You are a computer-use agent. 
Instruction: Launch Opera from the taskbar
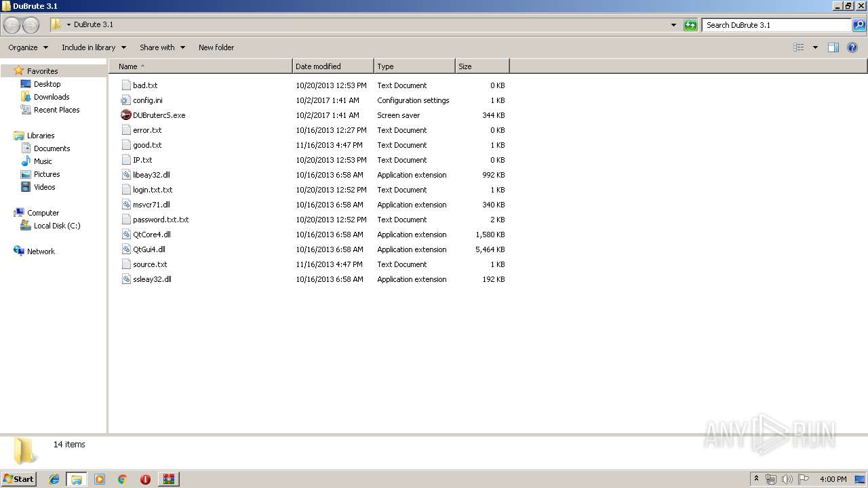145,479
